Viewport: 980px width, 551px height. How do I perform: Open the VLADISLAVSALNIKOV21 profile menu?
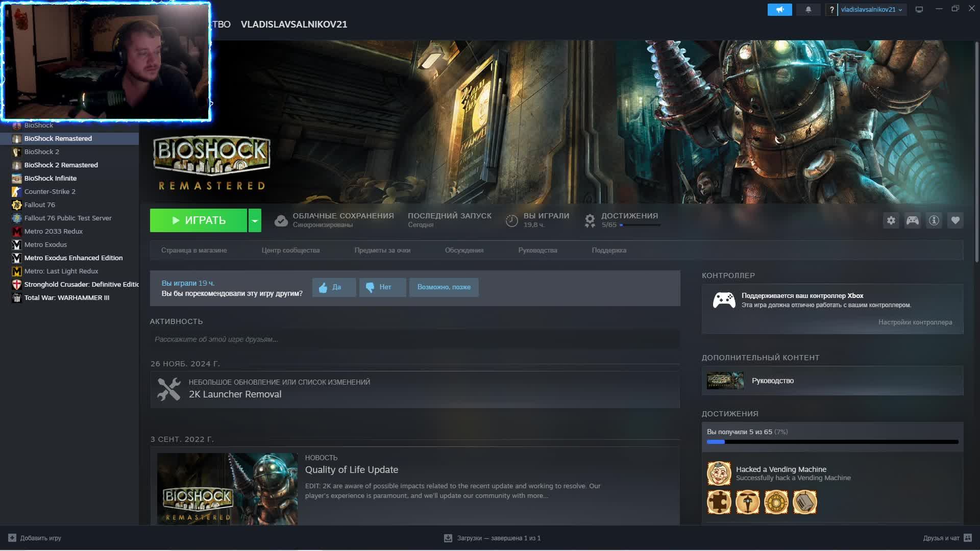click(293, 24)
